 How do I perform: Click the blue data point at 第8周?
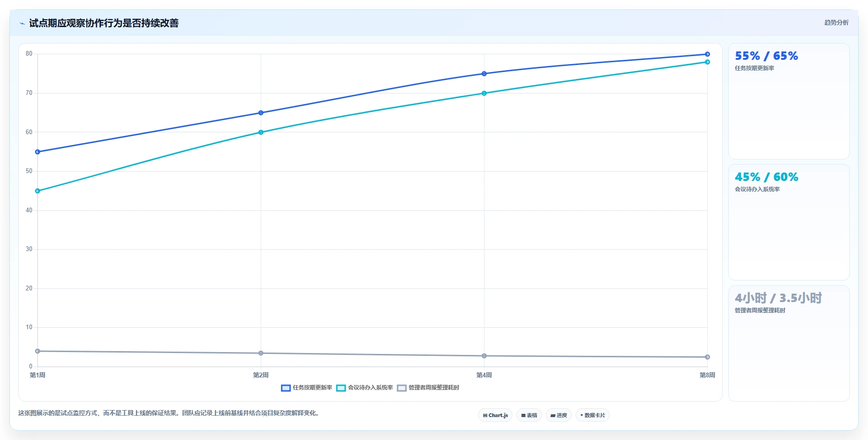point(707,54)
